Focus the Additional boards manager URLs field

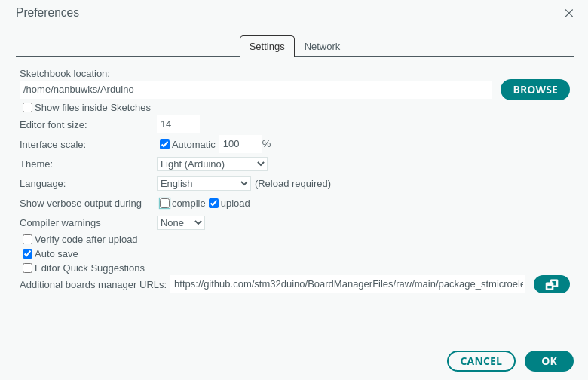click(x=347, y=284)
